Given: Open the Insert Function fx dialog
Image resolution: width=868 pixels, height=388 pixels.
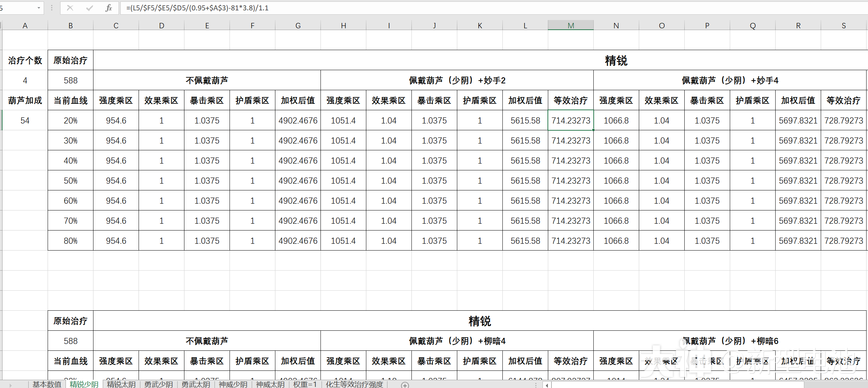Looking at the screenshot, I should coord(108,8).
